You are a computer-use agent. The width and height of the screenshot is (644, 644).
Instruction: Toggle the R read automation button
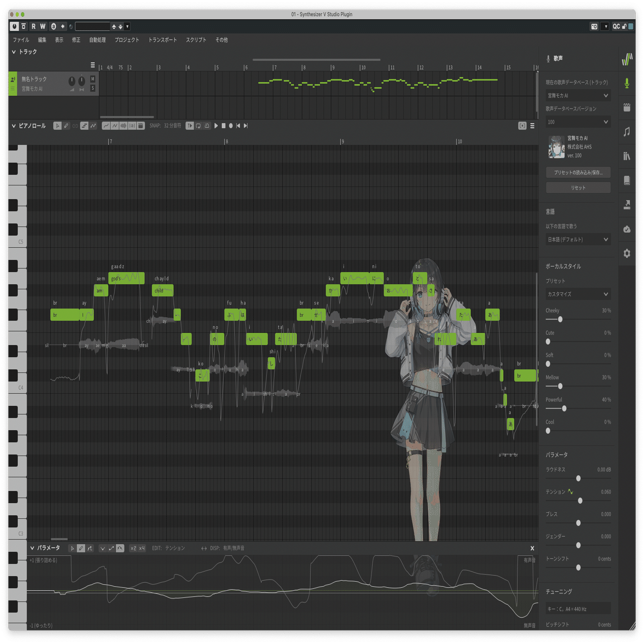coord(33,26)
